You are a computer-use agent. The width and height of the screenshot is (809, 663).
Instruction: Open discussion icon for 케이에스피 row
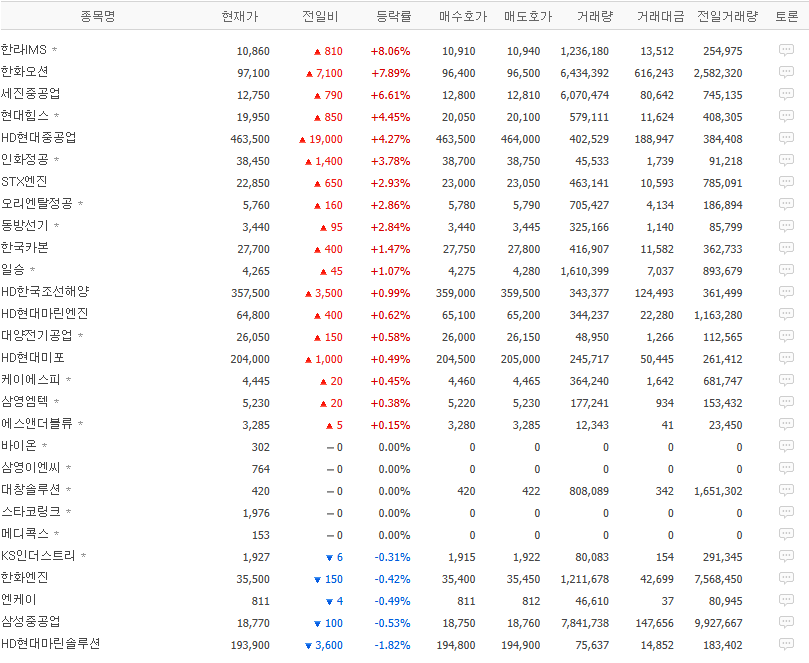coord(786,380)
